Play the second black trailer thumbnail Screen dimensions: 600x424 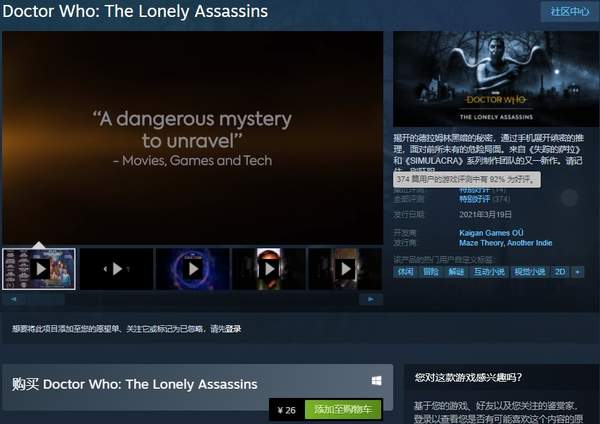point(116,269)
